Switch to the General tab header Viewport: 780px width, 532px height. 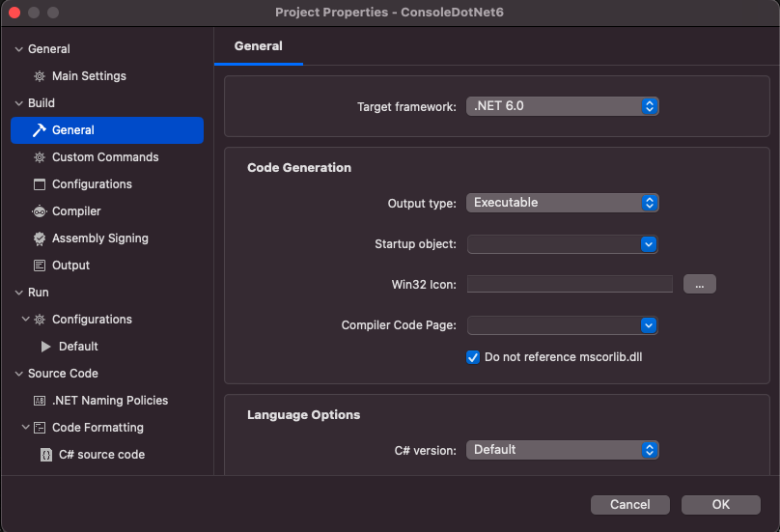click(x=258, y=46)
